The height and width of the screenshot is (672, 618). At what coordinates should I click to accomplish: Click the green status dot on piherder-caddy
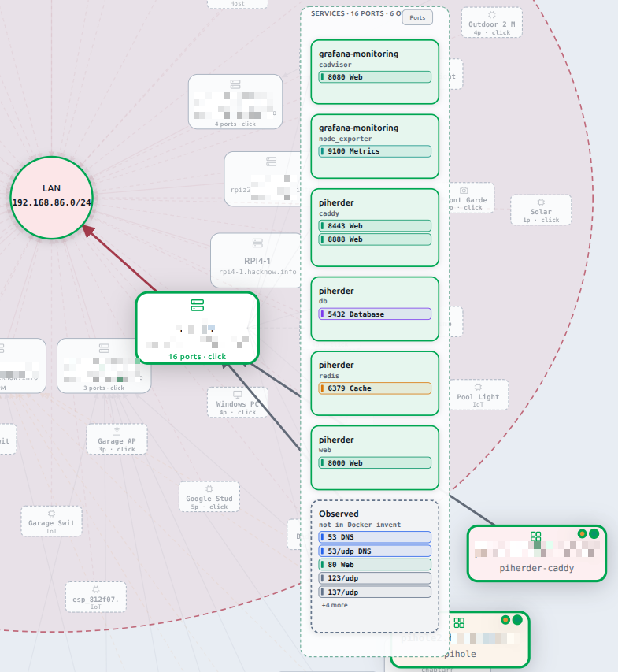pyautogui.click(x=594, y=533)
